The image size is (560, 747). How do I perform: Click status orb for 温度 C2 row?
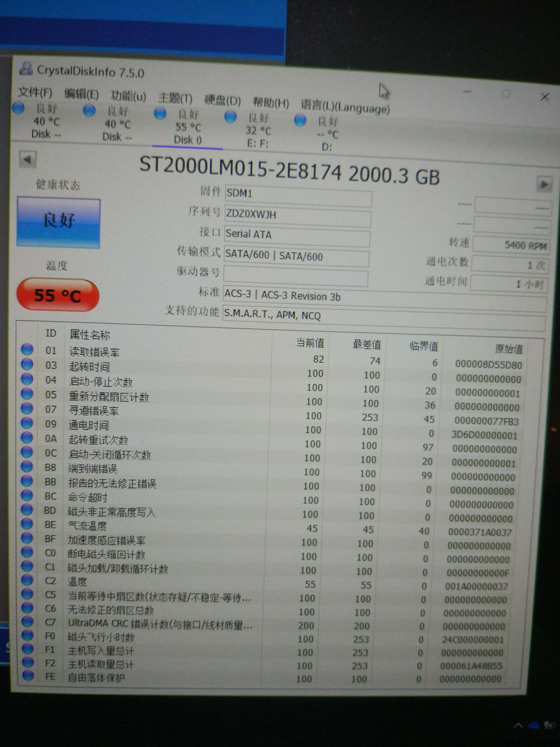[27, 580]
